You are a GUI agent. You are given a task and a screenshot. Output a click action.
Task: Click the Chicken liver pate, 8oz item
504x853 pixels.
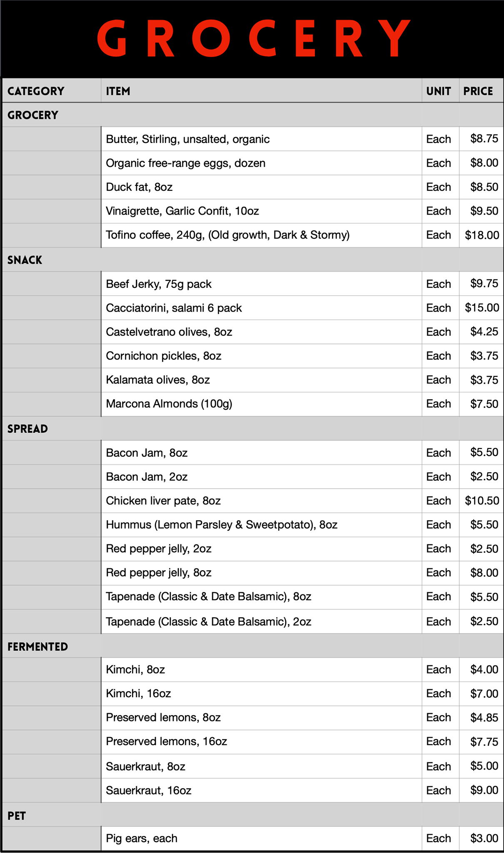click(x=163, y=501)
